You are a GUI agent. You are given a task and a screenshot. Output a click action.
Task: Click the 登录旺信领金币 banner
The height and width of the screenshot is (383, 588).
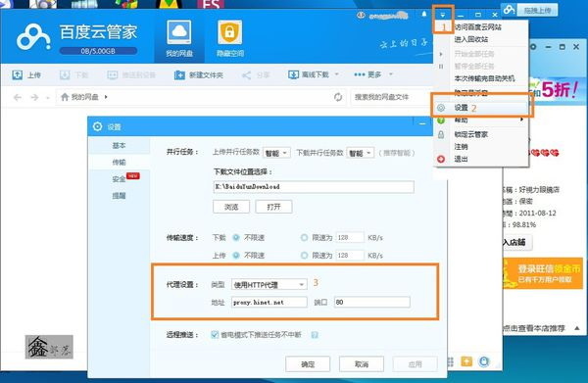542,273
